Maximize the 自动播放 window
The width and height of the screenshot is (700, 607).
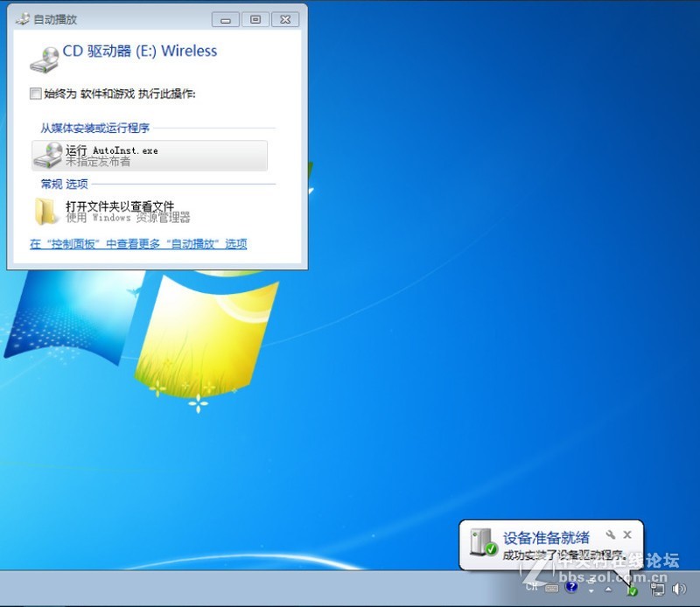point(255,19)
